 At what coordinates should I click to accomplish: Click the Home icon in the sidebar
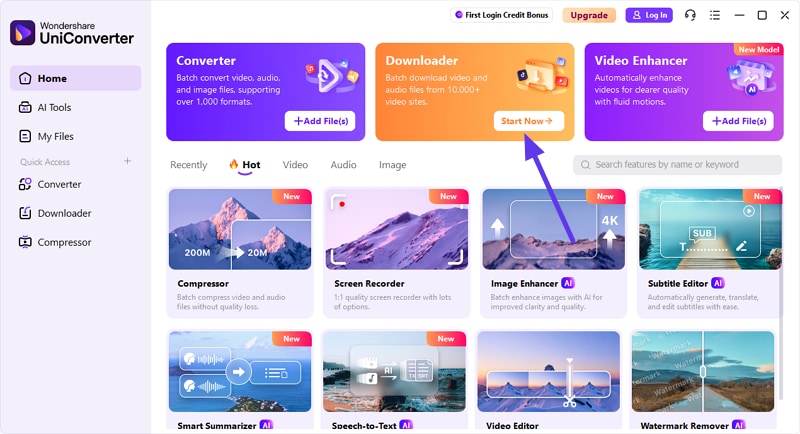pyautogui.click(x=25, y=79)
